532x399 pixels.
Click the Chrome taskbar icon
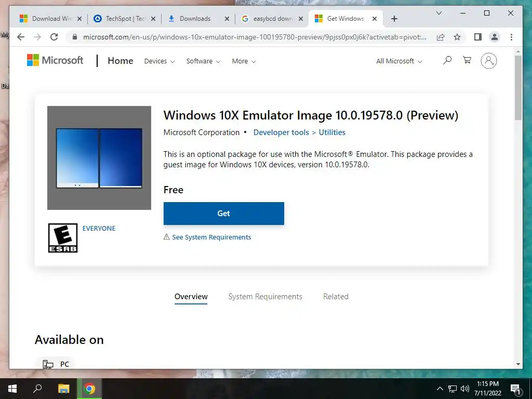coord(89,389)
